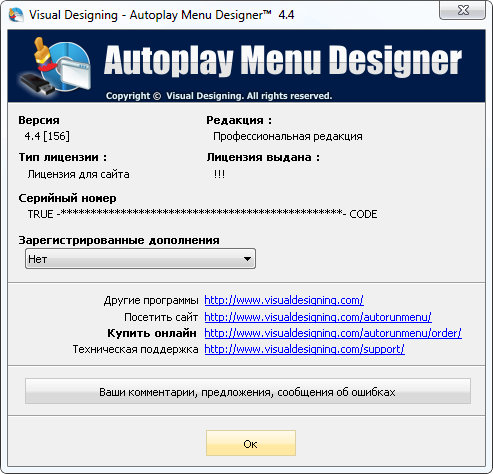Viewport: 493px width, 474px height.
Task: Click the Редакция : heading
Action: pyautogui.click(x=239, y=120)
